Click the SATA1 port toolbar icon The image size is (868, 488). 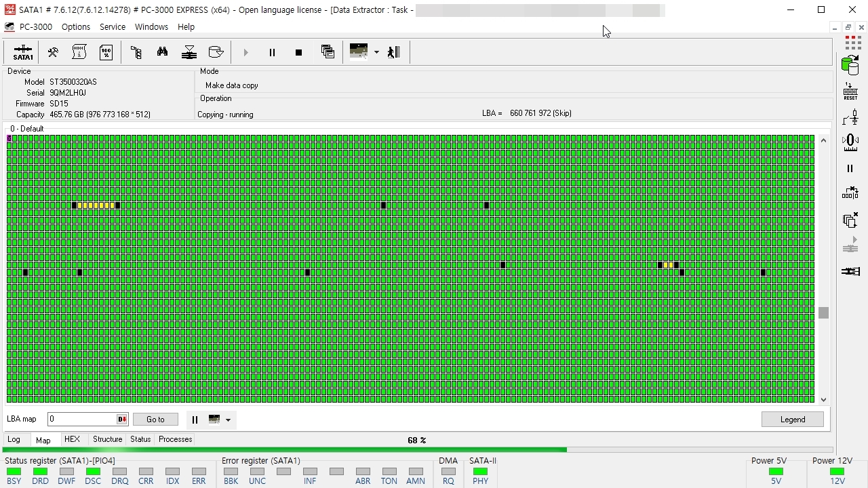point(23,52)
